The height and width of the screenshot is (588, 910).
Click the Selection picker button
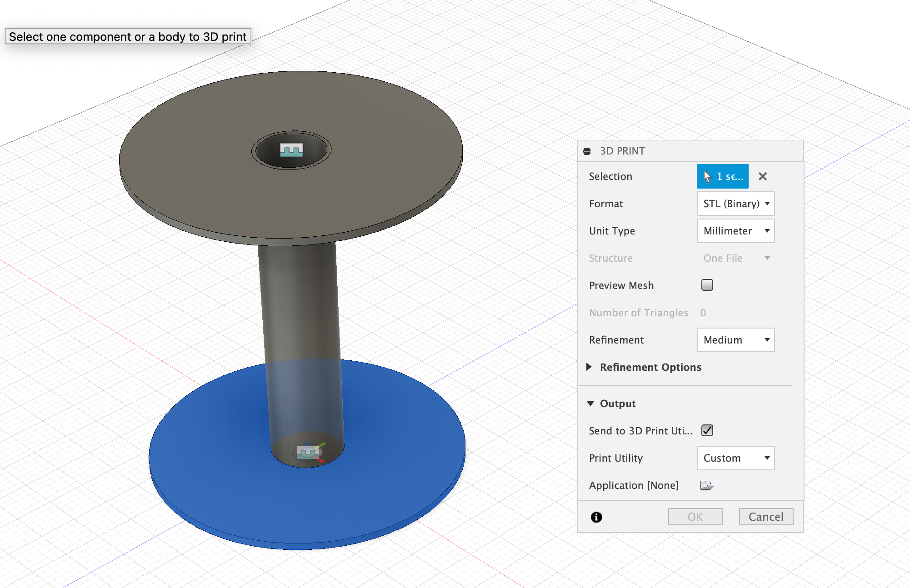click(x=722, y=176)
